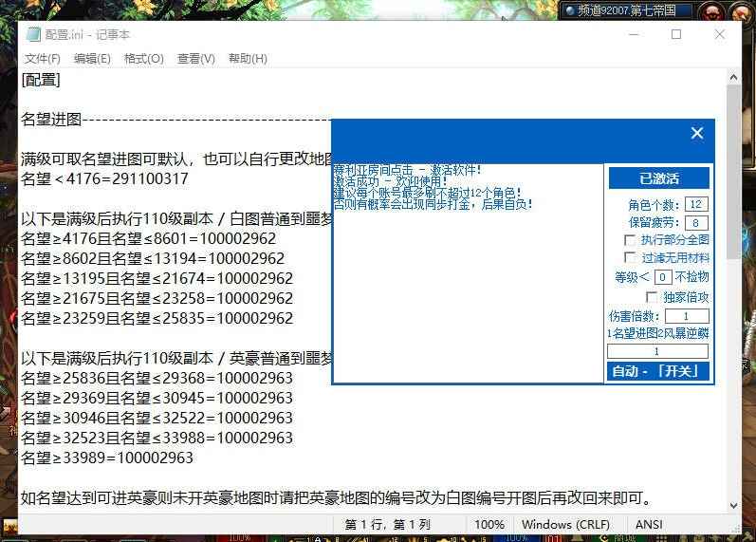756x542 pixels.
Task: Click the line 名望≥4176且名望≤8601=100002962
Action: [149, 239]
